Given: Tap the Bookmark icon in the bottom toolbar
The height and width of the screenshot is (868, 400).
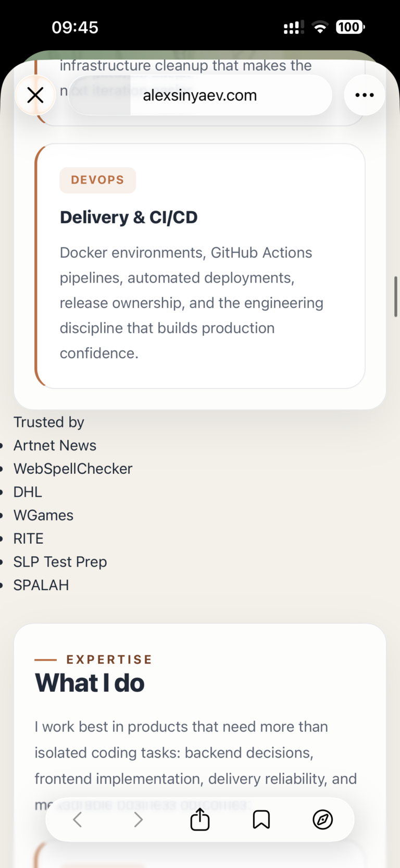Looking at the screenshot, I should click(x=261, y=819).
